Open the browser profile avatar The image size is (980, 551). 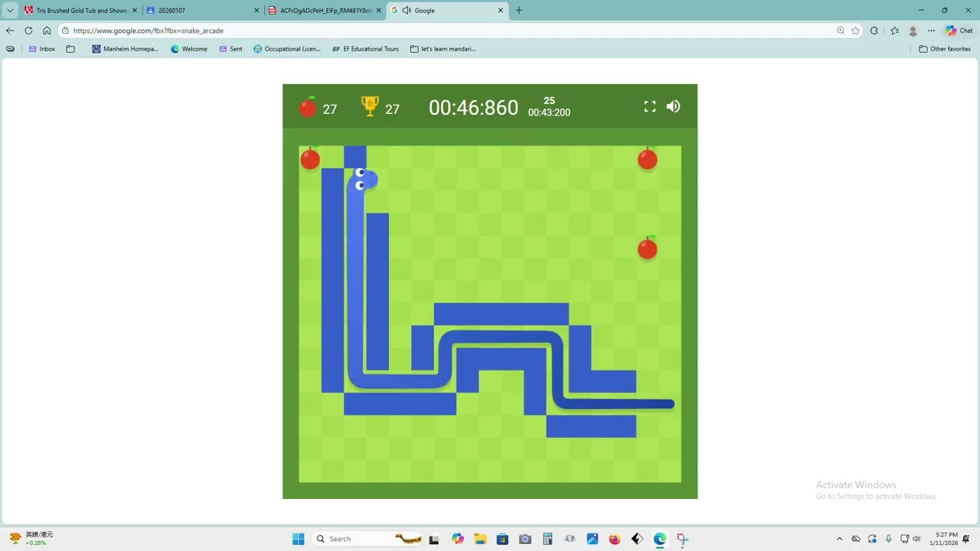coord(913,31)
